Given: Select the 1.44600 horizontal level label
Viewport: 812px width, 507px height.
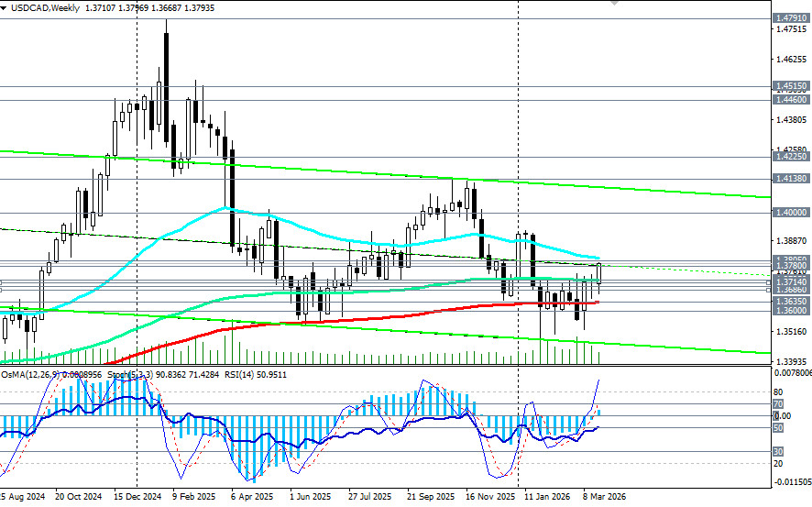Looking at the screenshot, I should click(x=791, y=99).
